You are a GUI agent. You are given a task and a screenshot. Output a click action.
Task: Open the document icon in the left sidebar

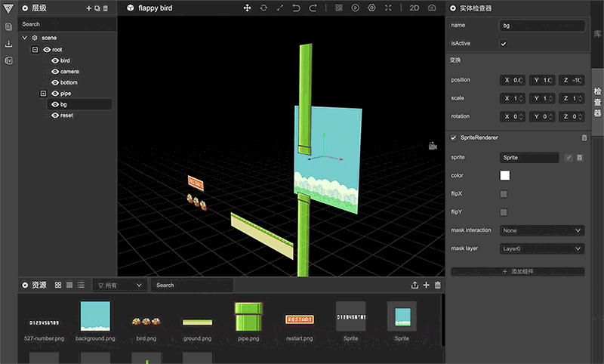click(x=8, y=26)
